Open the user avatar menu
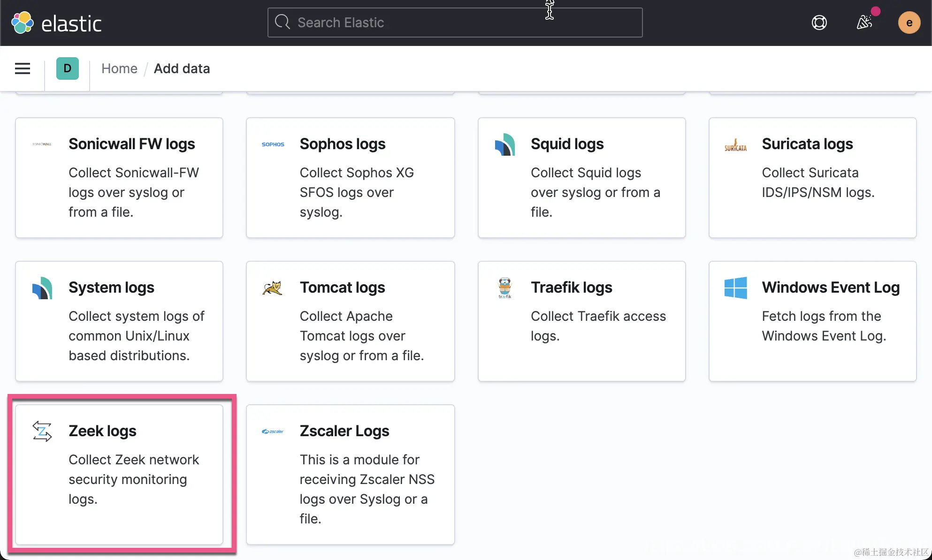 909,23
